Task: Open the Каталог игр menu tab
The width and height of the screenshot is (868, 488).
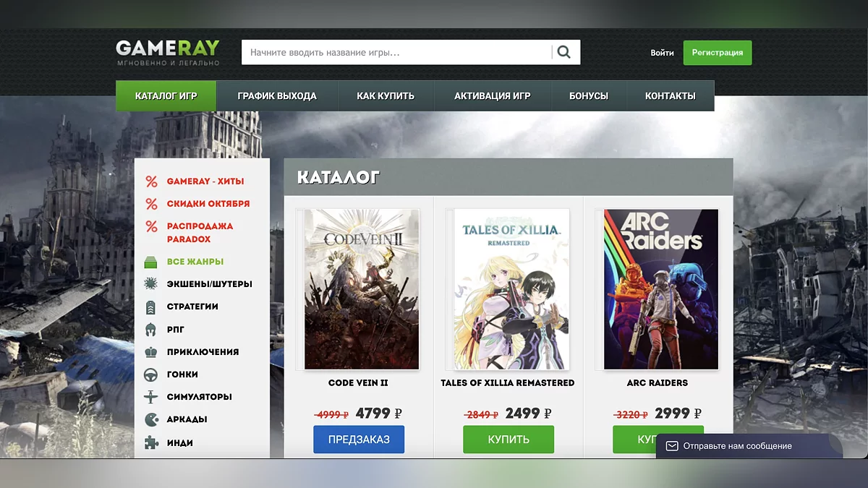Action: 166,96
